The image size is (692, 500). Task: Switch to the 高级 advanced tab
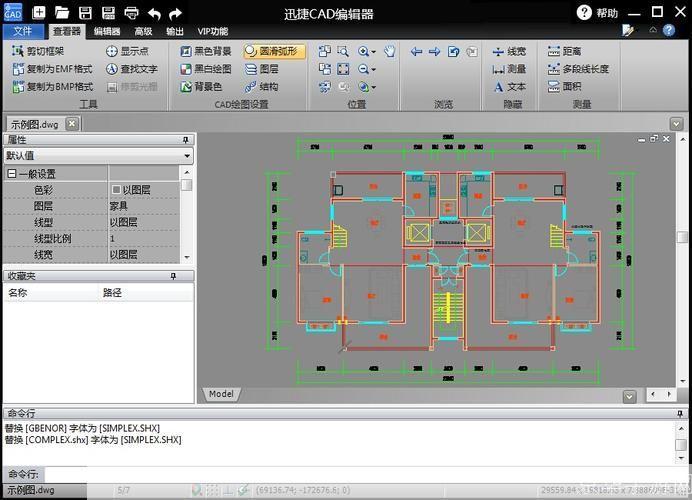tap(143, 31)
